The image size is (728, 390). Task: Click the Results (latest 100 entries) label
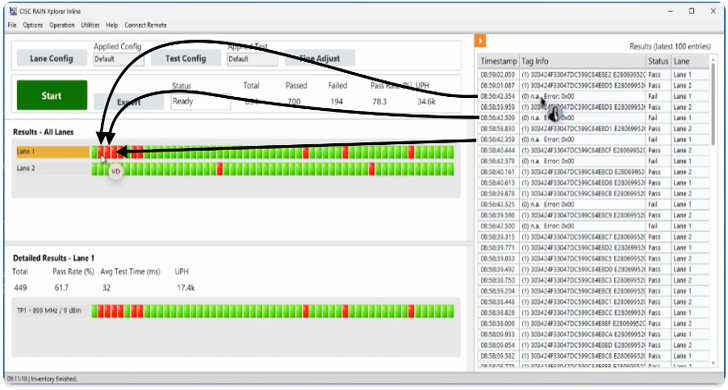pos(670,46)
